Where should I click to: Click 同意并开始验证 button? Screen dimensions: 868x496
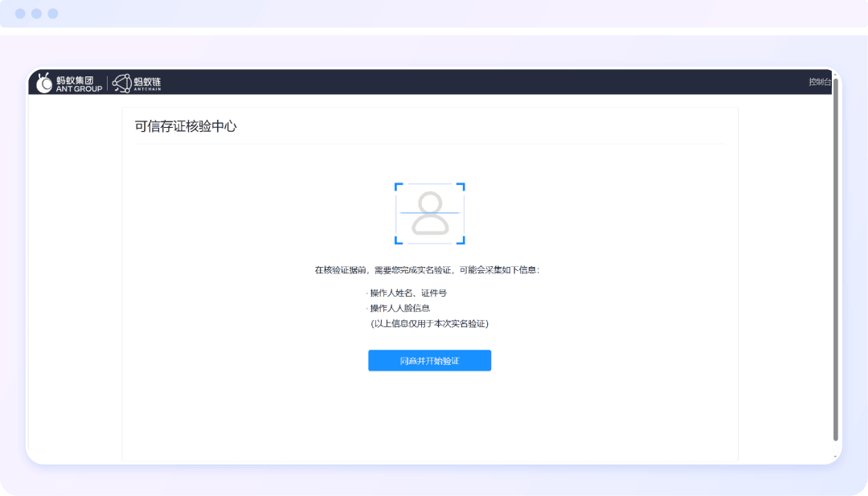(429, 360)
